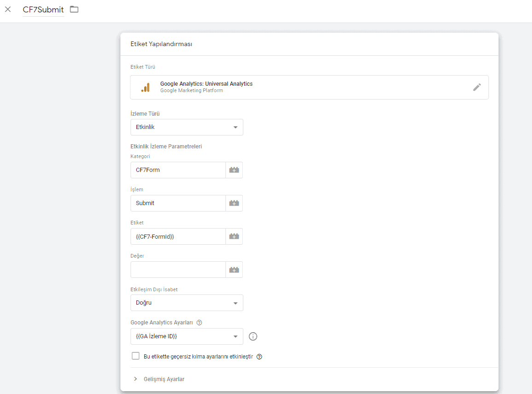Click help icon beside override settings checkbox
Screen dimensions: 532x394
click(259, 357)
